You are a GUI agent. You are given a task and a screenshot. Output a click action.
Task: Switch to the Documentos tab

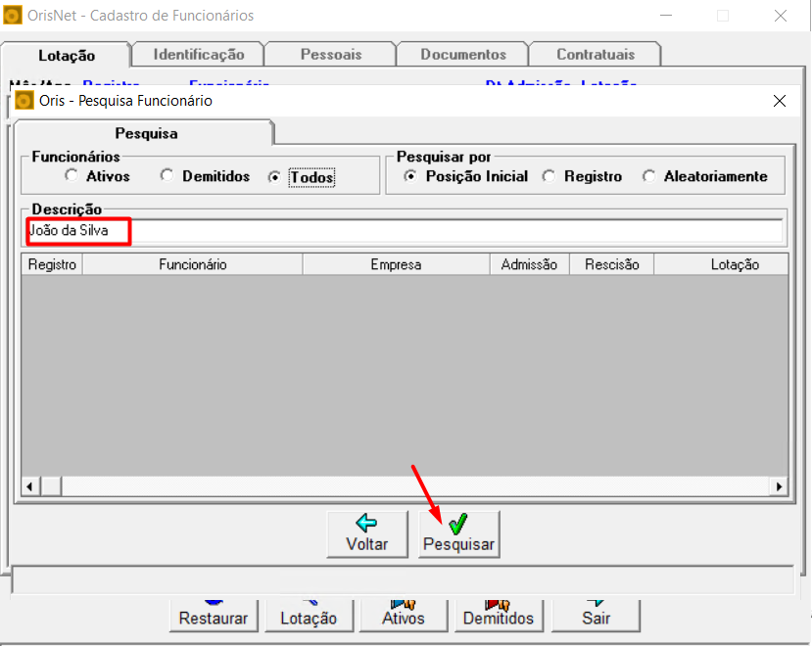(463, 55)
